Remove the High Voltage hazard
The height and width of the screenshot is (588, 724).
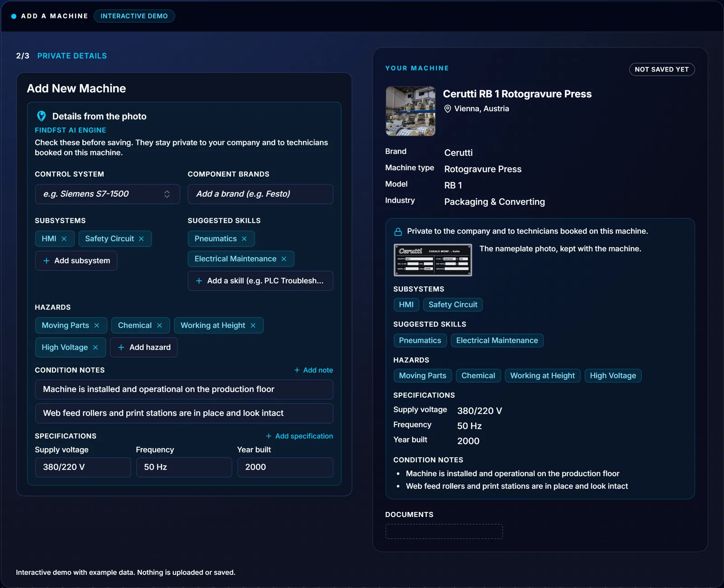pyautogui.click(x=95, y=348)
